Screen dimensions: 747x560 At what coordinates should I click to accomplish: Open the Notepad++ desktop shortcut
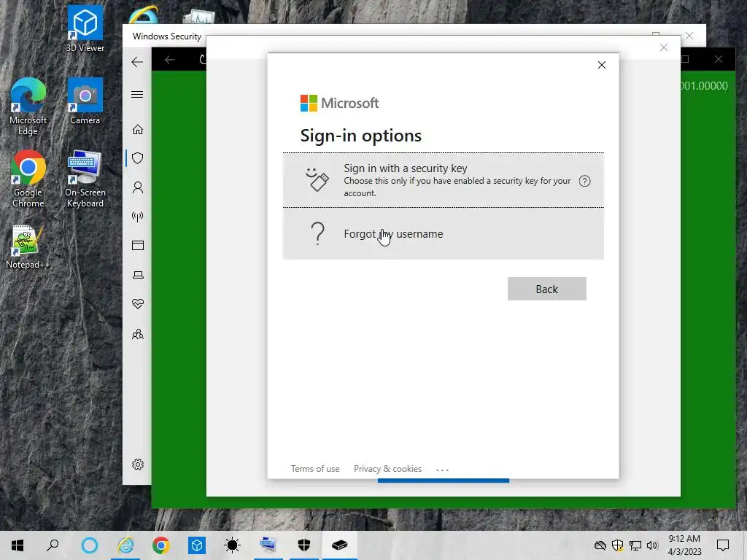click(x=28, y=246)
